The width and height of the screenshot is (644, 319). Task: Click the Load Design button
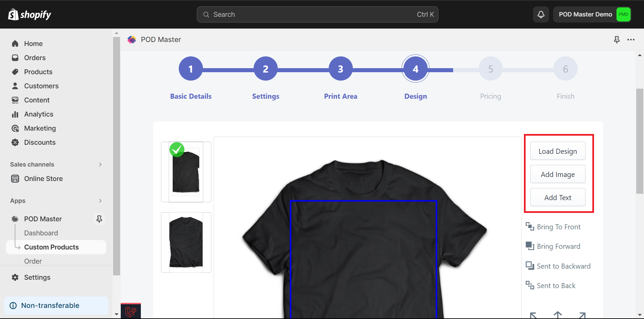(x=558, y=151)
